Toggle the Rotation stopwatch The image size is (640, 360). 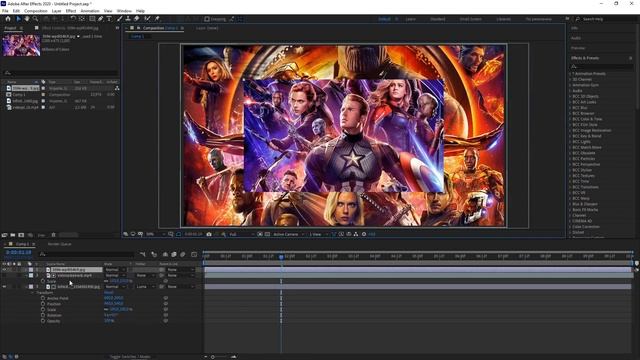tap(43, 316)
